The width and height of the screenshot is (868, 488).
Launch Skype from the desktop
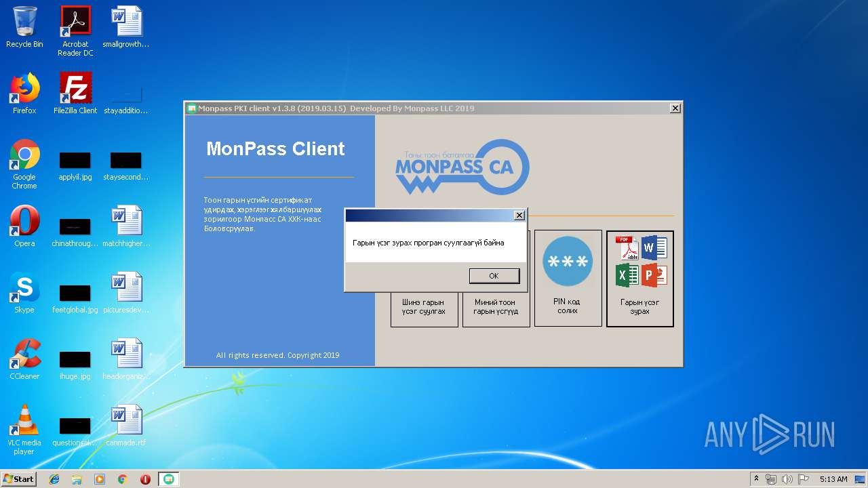pos(24,293)
